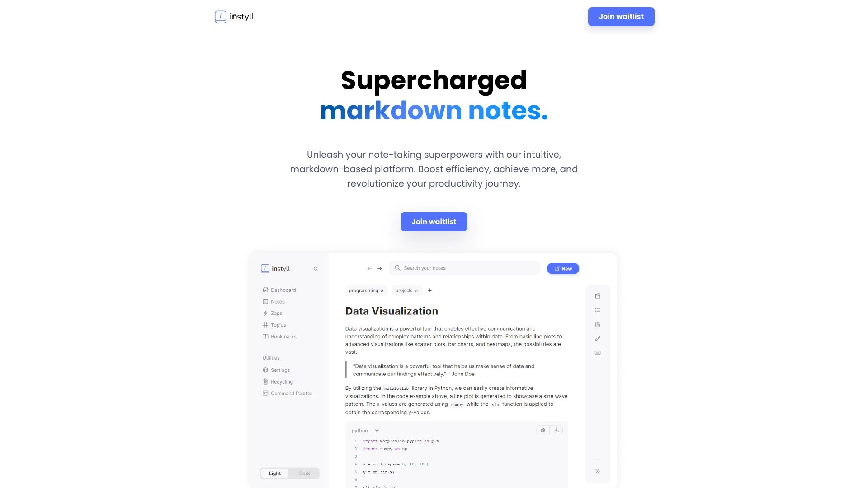This screenshot has width=868, height=488.
Task: Click the Zaps lightning bolt icon
Action: (x=265, y=313)
